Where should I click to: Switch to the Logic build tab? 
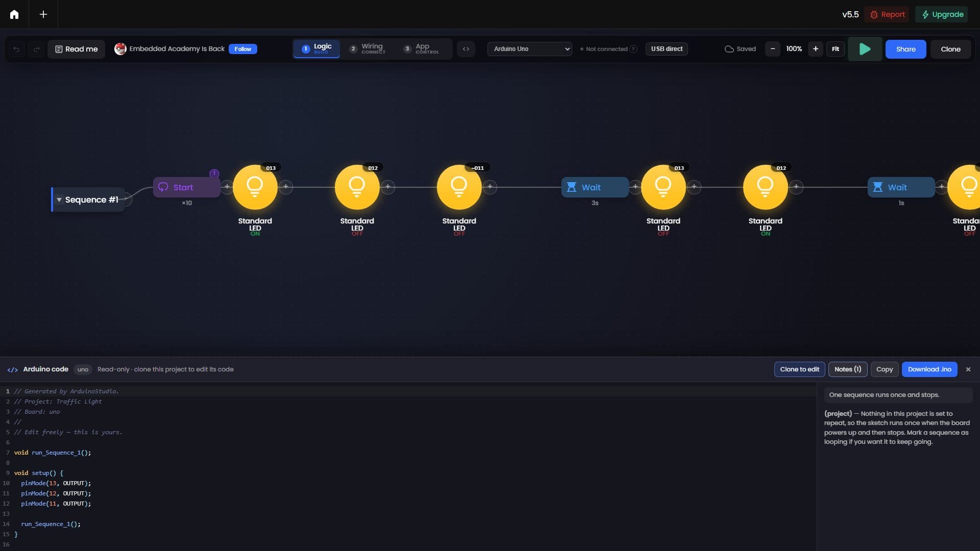click(316, 49)
